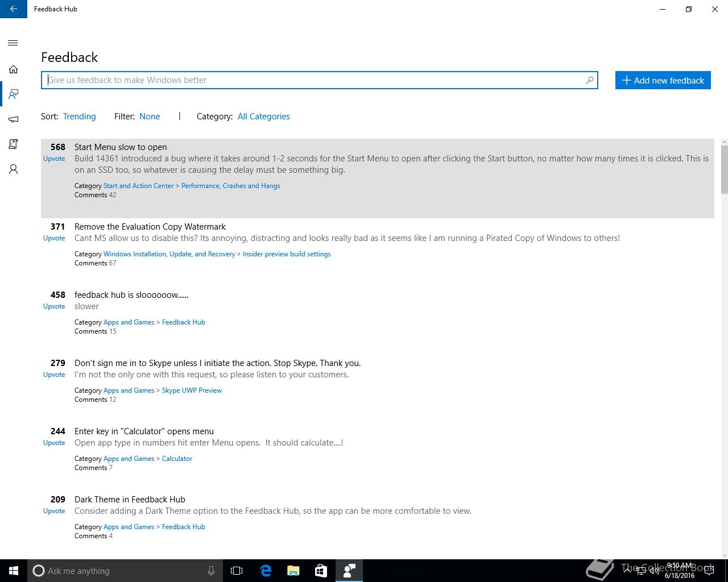Upvote 'Start Menu slow to open'
This screenshot has width=728, height=582.
[x=54, y=159]
